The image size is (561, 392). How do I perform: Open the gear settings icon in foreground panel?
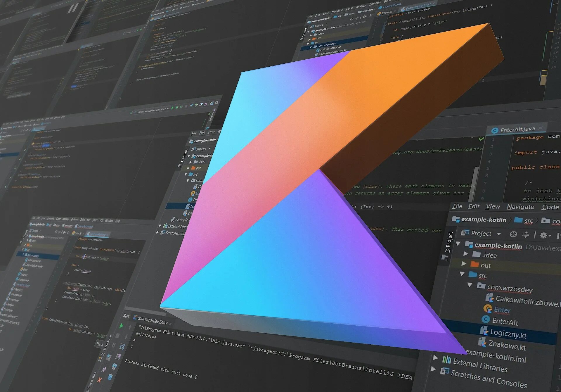coord(545,235)
